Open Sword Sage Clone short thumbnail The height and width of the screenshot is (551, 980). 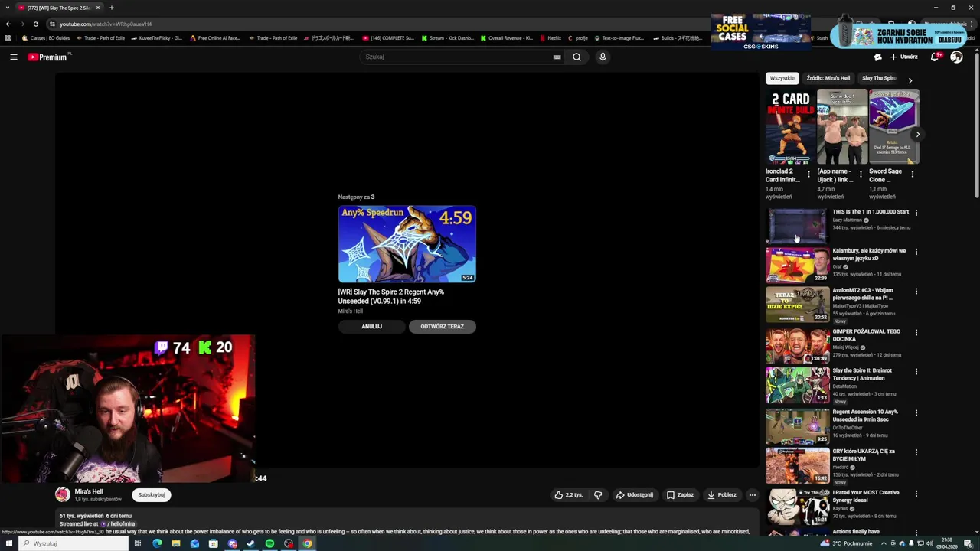coord(893,126)
